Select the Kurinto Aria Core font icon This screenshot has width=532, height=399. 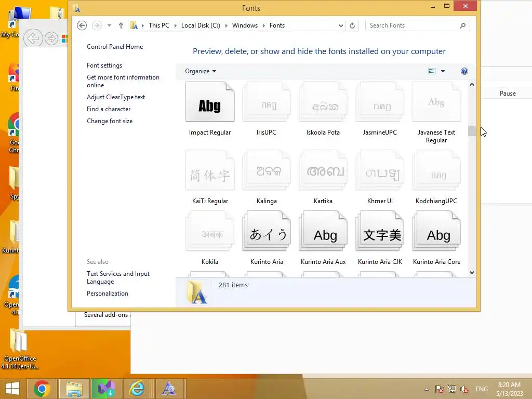[436, 231]
